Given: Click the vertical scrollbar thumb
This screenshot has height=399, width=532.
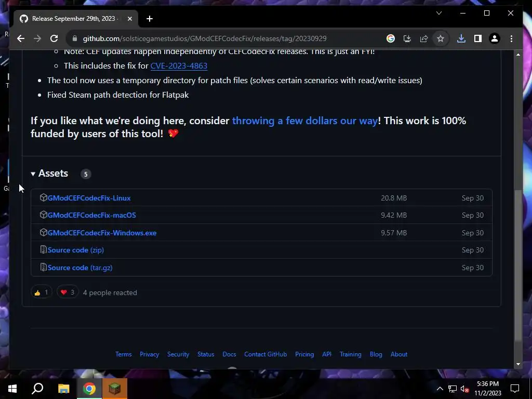Looking at the screenshot, I should click(x=518, y=264).
